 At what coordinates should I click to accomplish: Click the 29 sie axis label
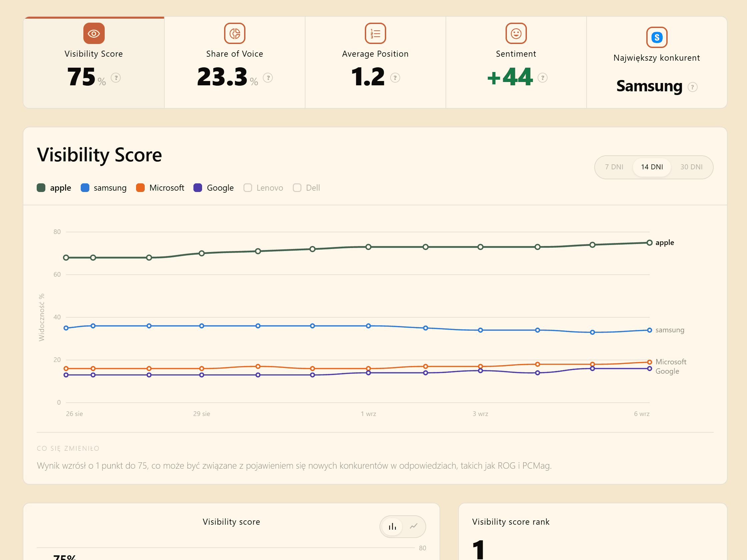[x=202, y=414]
